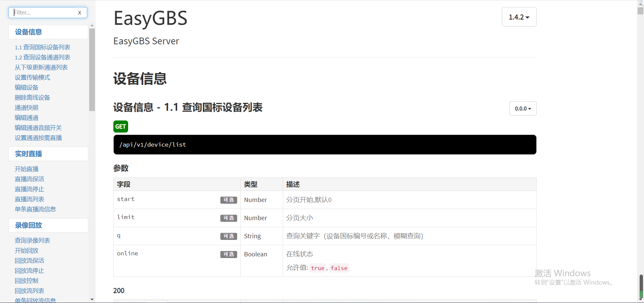
Task: Click the 查询录像列表 sidebar link
Action: pyautogui.click(x=33, y=240)
